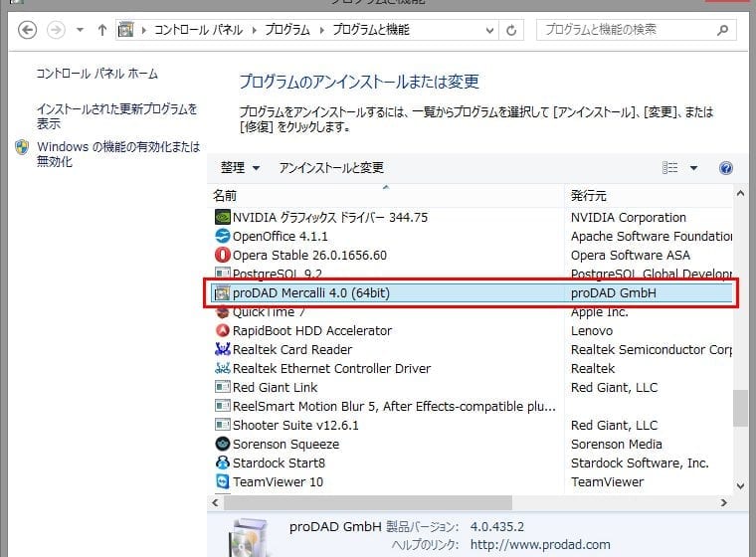Click the TeamViewer 10 icon
Screen dimensions: 756x557
pyautogui.click(x=222, y=481)
